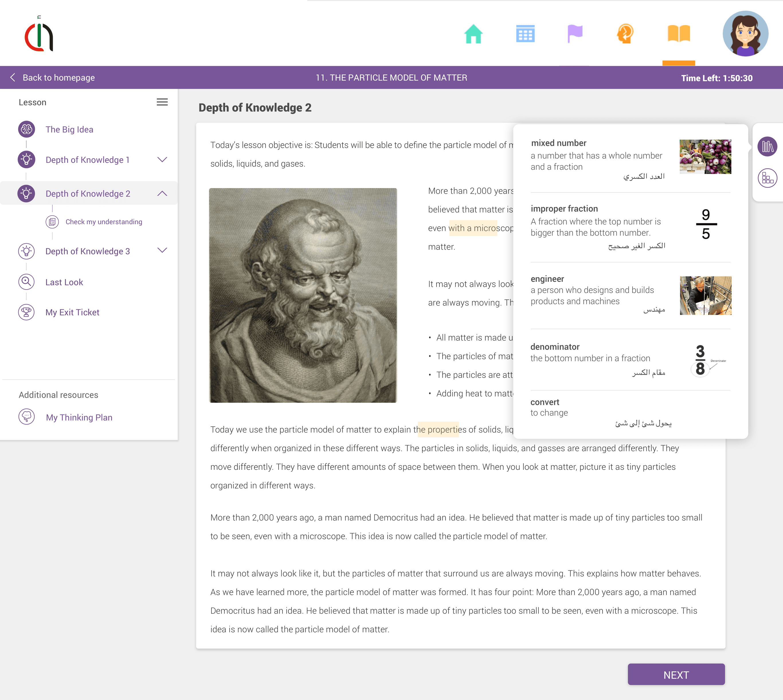Click the green home icon

click(473, 34)
